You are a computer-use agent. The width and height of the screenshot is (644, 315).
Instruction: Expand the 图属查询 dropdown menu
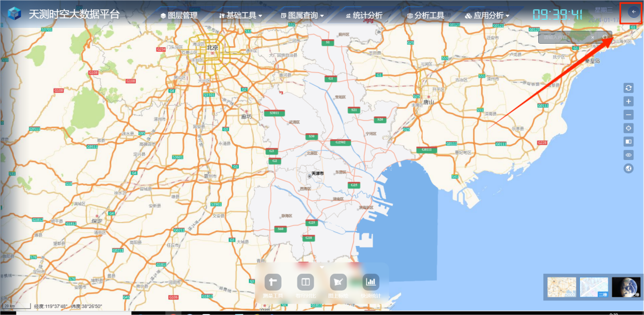[x=302, y=15]
